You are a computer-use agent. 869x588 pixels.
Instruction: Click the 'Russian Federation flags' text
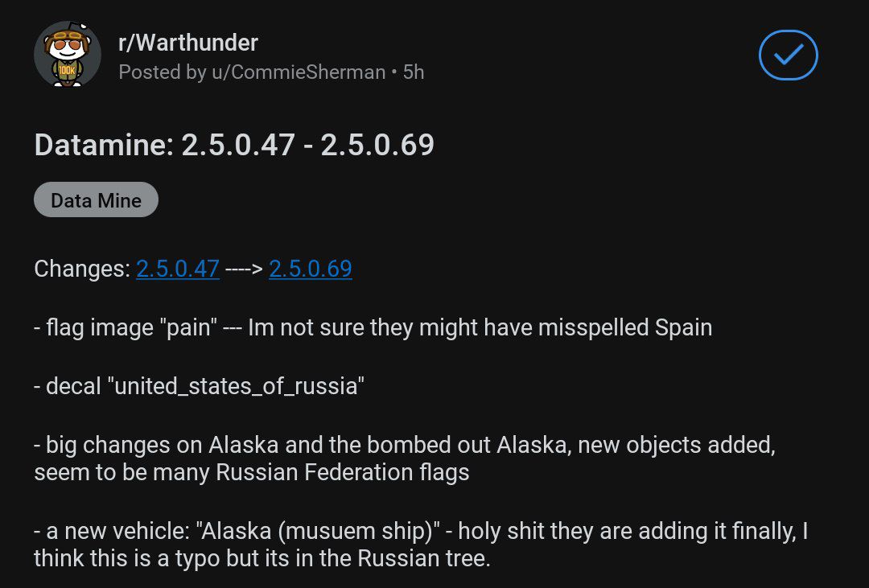click(342, 472)
